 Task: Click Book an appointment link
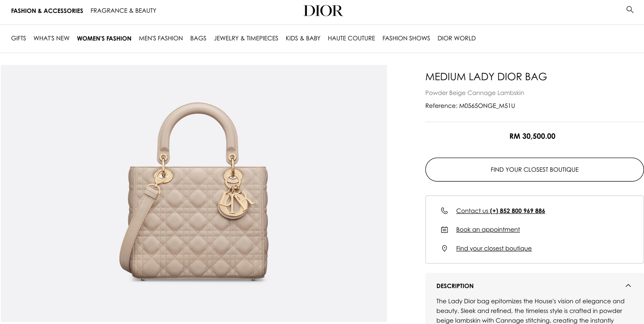coord(488,230)
